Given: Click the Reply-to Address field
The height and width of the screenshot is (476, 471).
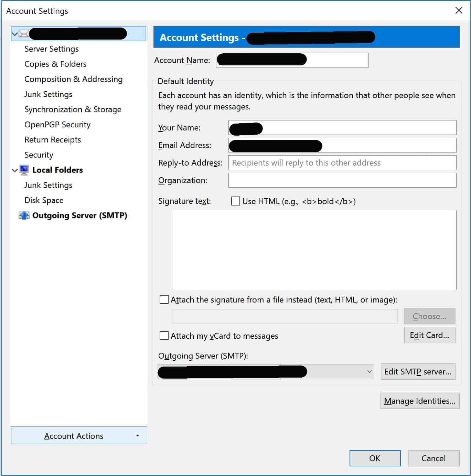Looking at the screenshot, I should point(342,162).
